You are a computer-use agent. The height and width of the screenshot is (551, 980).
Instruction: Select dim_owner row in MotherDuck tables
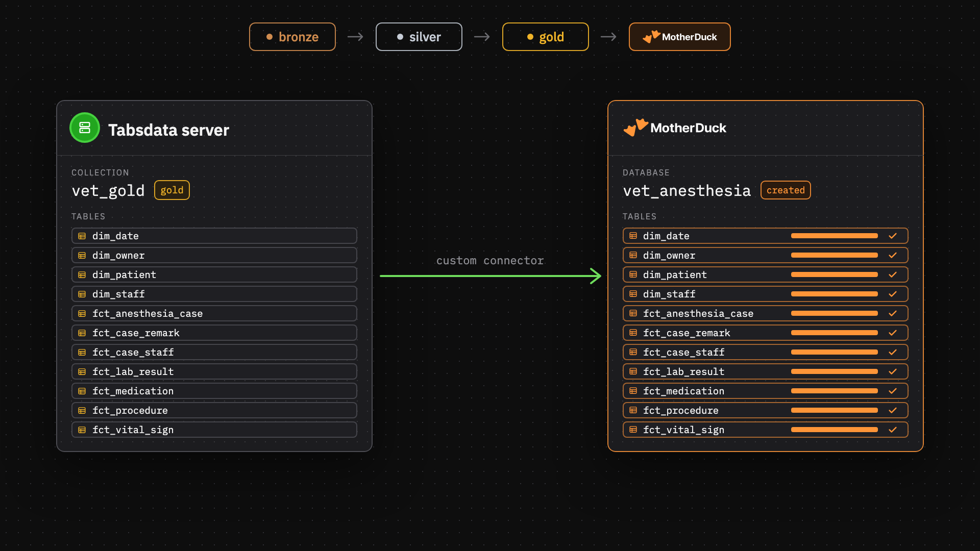766,255
